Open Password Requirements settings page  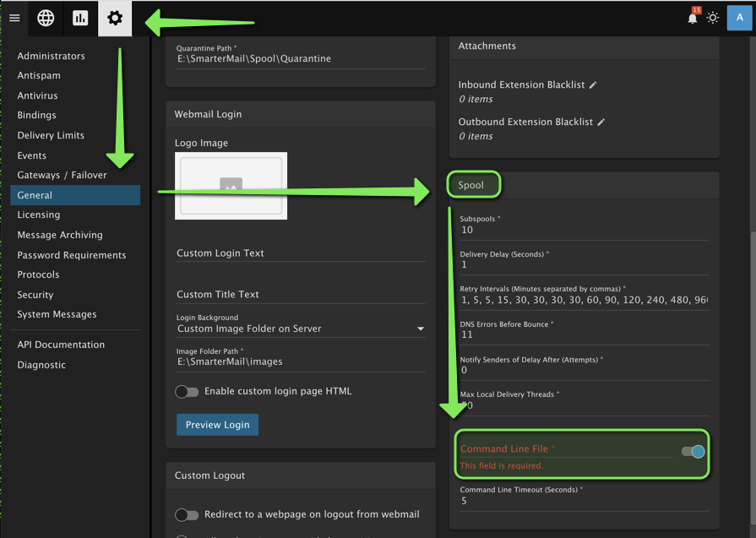click(x=72, y=255)
